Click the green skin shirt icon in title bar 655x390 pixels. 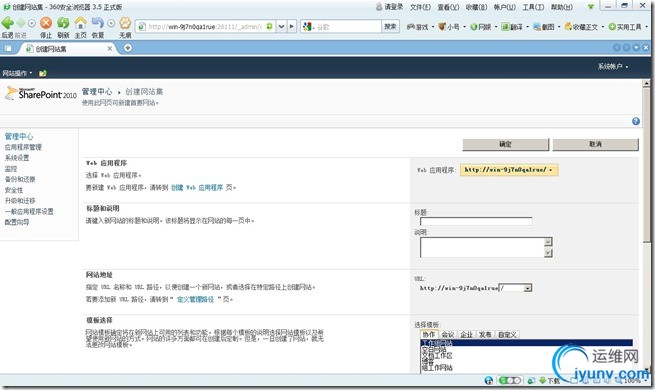pos(591,7)
